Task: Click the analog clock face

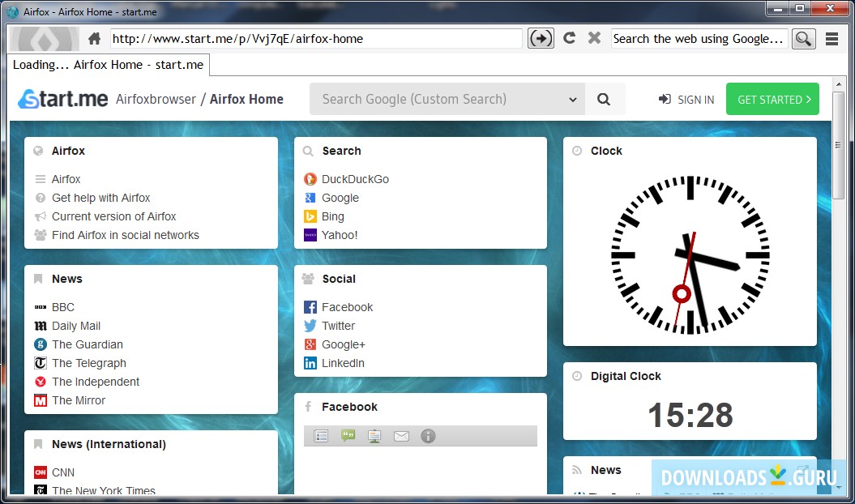Action: (690, 254)
